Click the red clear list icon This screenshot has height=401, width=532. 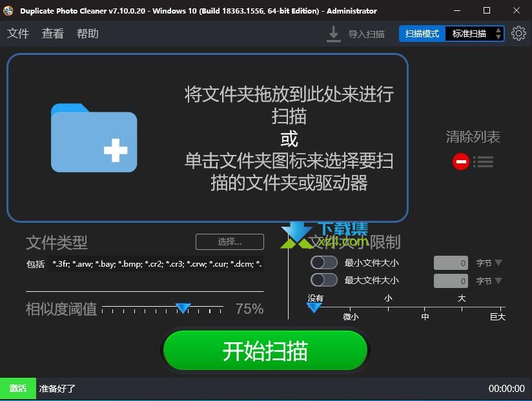click(461, 161)
